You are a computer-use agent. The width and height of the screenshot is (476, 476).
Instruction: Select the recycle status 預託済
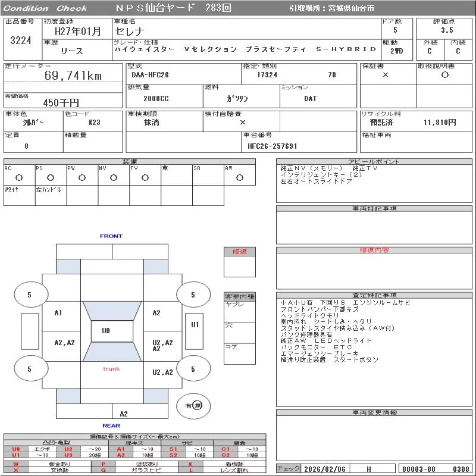(381, 123)
